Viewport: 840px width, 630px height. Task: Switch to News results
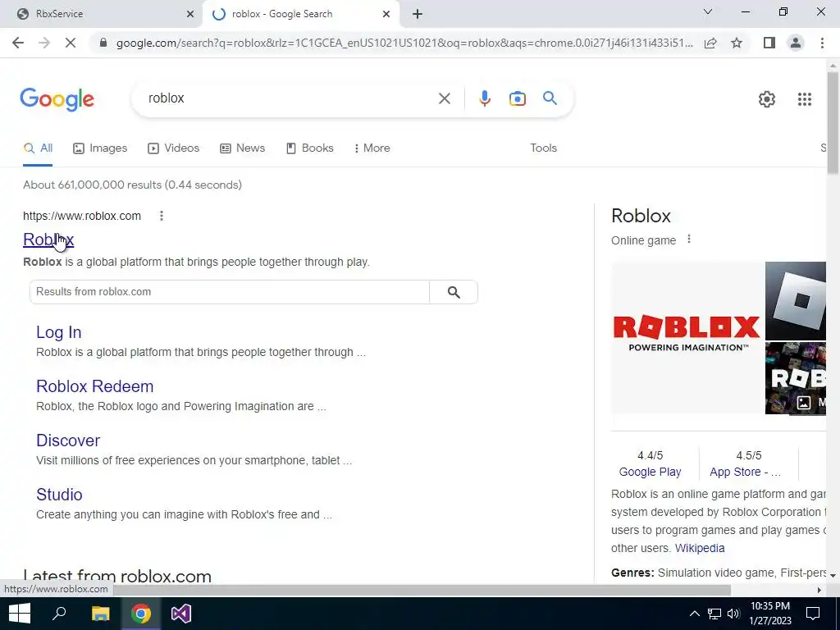[243, 148]
